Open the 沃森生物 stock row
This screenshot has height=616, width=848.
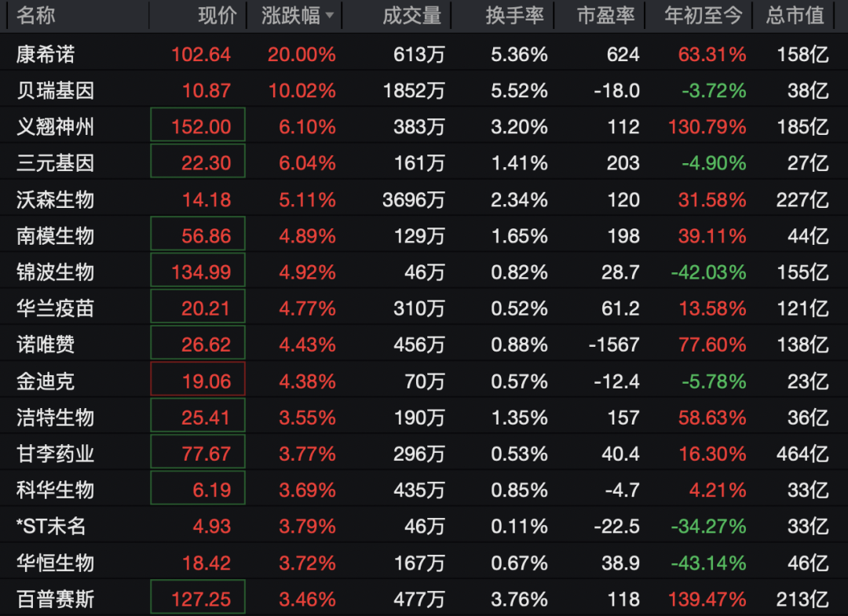(424, 199)
